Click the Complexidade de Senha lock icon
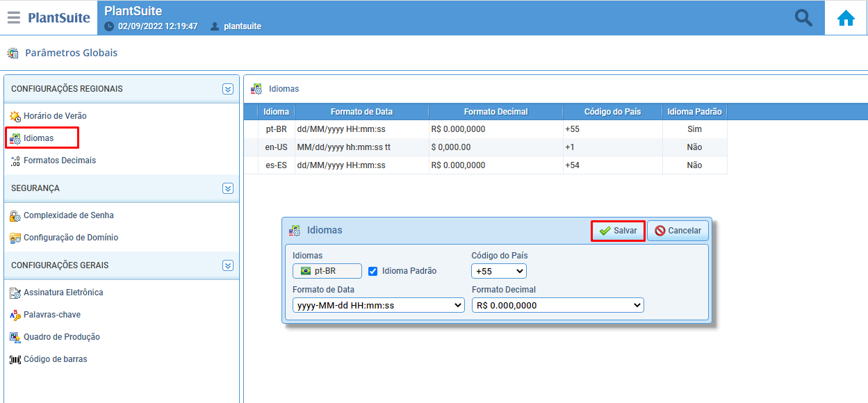868x403 pixels. pyautogui.click(x=15, y=215)
